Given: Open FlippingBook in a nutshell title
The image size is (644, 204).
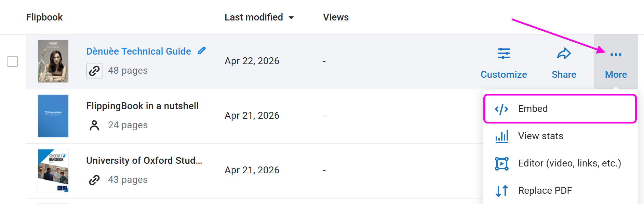Looking at the screenshot, I should 142,106.
